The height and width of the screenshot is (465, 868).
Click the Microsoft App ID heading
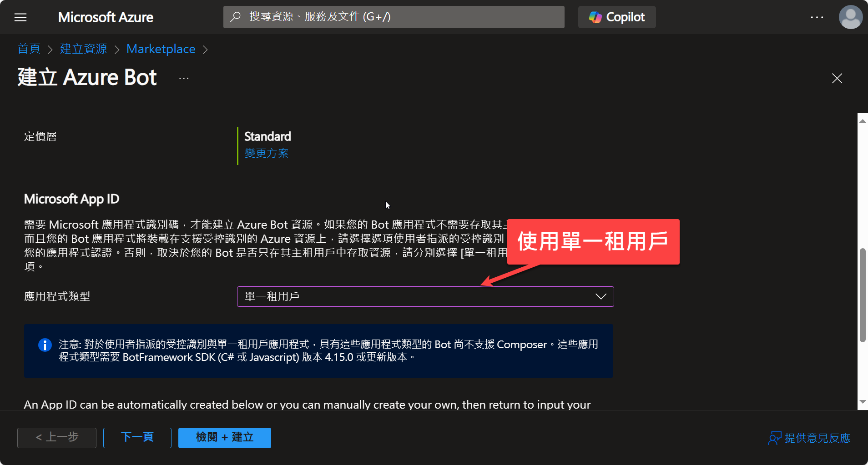(71, 199)
